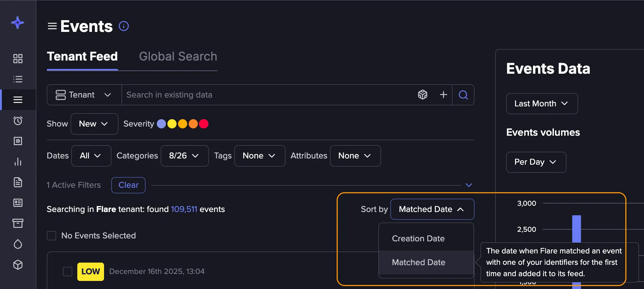Open the Per Day volume dropdown
644x289 pixels.
pyautogui.click(x=536, y=162)
